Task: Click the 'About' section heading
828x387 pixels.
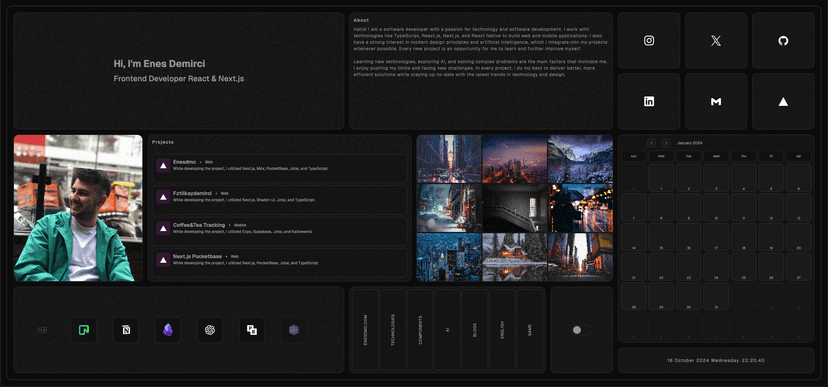Action: pyautogui.click(x=361, y=20)
